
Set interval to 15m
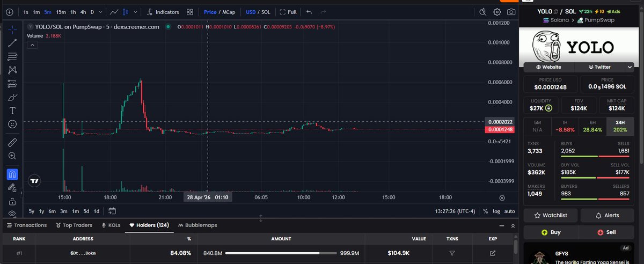coord(61,12)
